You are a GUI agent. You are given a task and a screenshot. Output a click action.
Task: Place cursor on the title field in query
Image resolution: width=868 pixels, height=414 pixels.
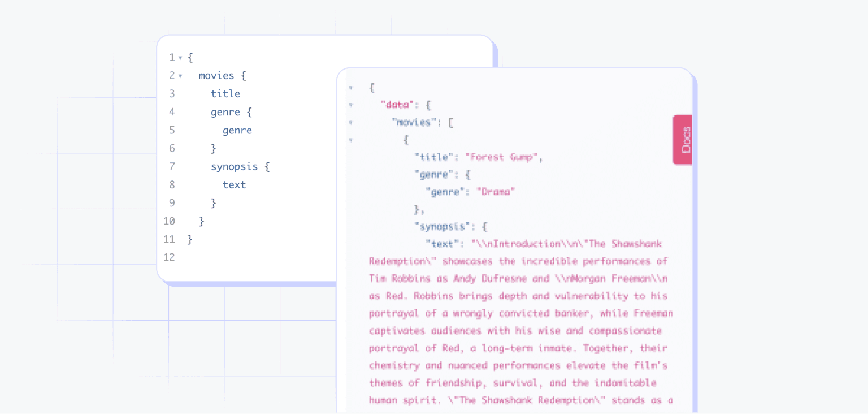[225, 93]
